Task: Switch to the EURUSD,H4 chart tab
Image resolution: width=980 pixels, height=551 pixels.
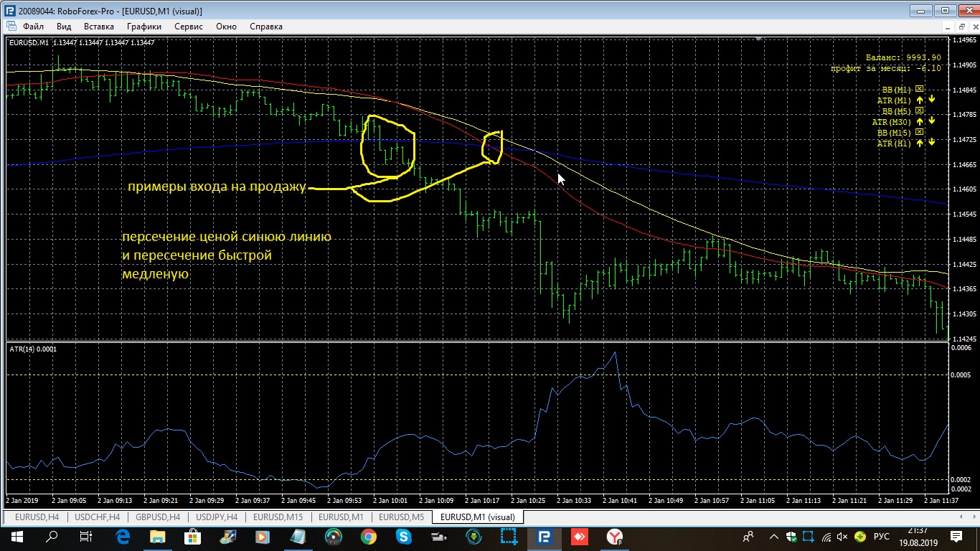Action: [x=37, y=517]
